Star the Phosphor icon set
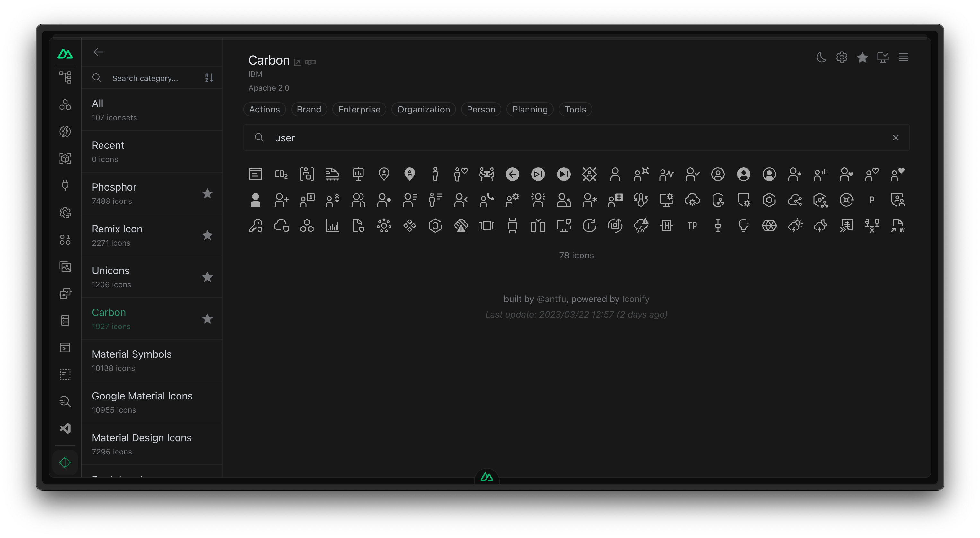The image size is (980, 538). pyautogui.click(x=208, y=193)
